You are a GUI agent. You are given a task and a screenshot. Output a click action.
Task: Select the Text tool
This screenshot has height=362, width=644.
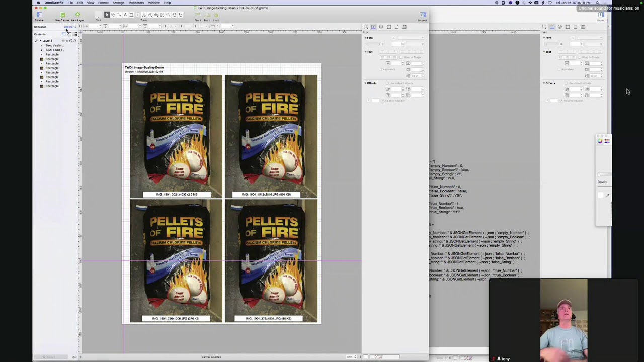point(125,15)
